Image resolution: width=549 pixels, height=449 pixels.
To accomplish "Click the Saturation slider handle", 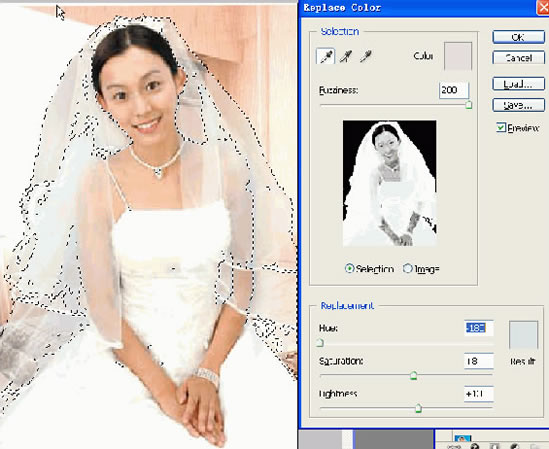I will (414, 375).
